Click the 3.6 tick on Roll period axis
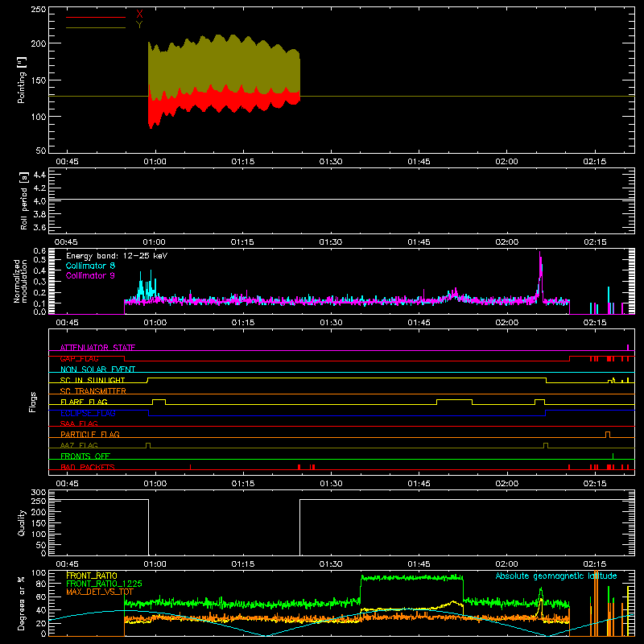The width and height of the screenshot is (644, 644). [39, 227]
